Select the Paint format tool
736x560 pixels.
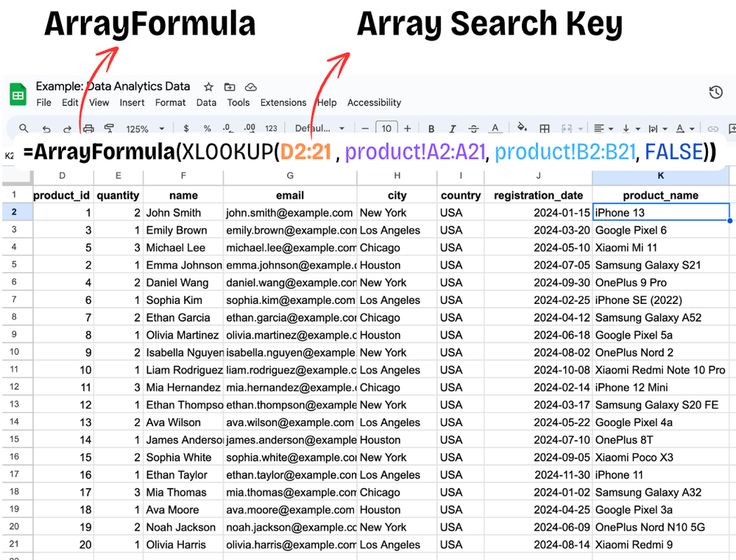[x=110, y=127]
